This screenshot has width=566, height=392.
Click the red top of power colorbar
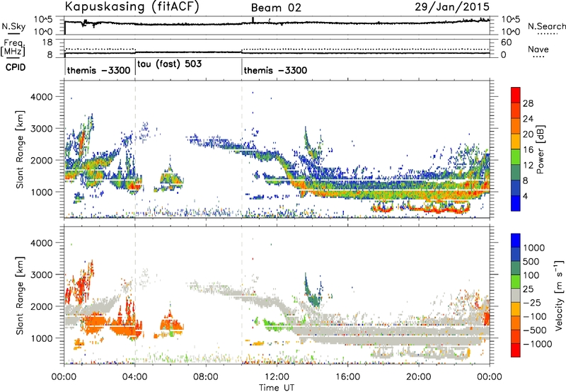click(516, 95)
